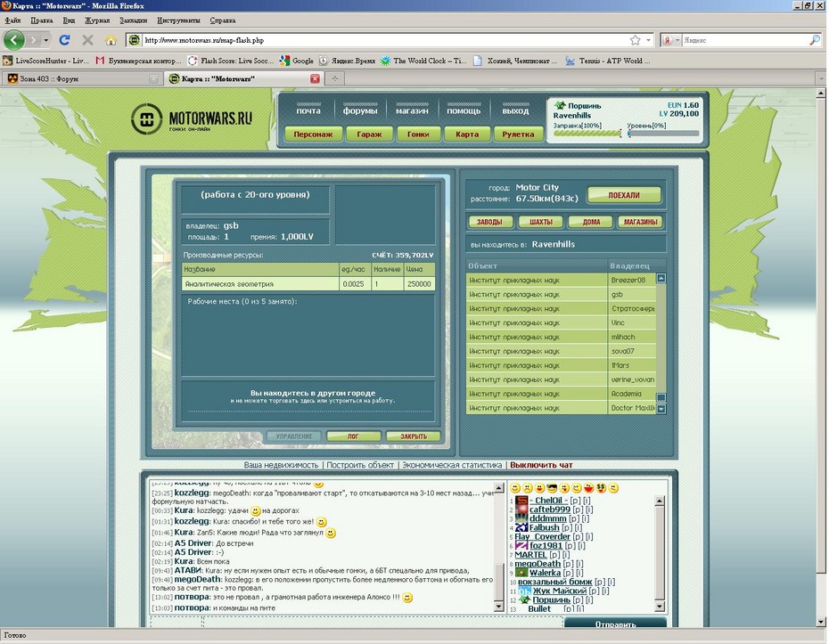Show the МАГАЗИНЫ object list
The height and width of the screenshot is (644, 829).
tap(640, 222)
